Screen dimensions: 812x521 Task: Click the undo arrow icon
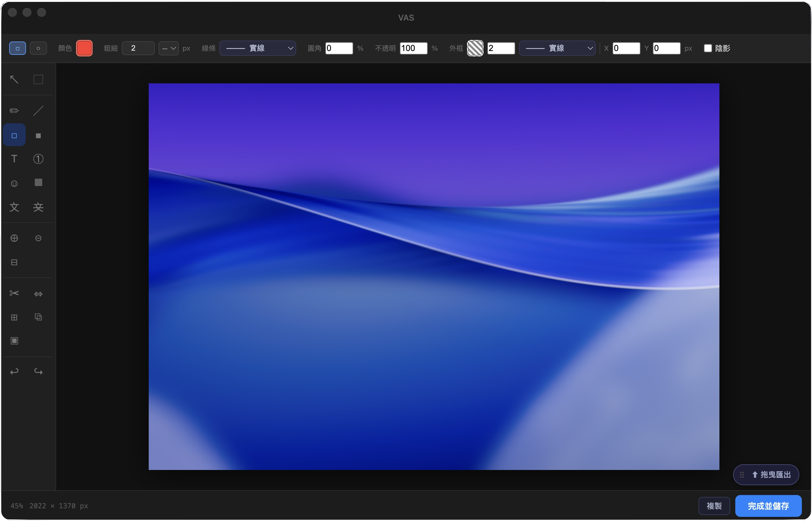[14, 371]
